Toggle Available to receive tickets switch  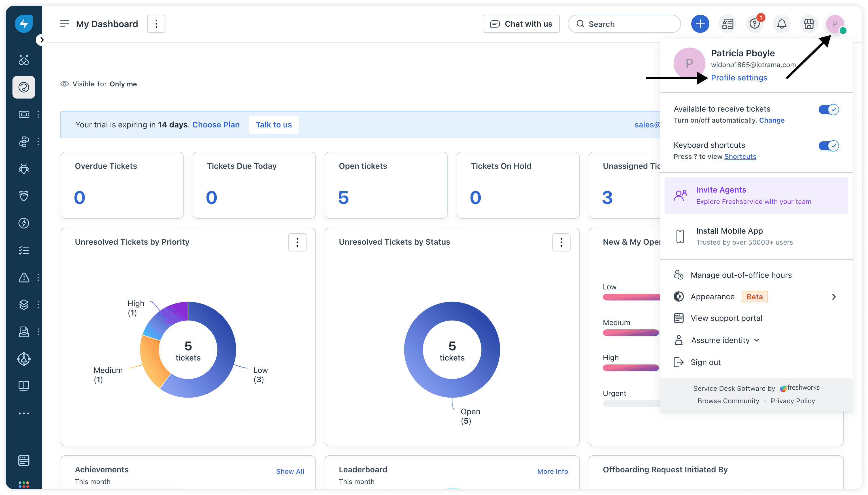pos(828,110)
